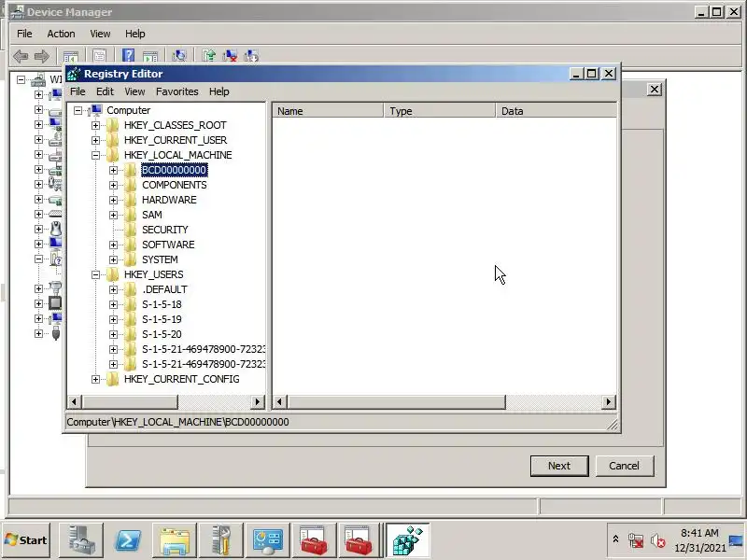Click left arrow of registry tree scrollbar
747x560 pixels.
(x=74, y=402)
